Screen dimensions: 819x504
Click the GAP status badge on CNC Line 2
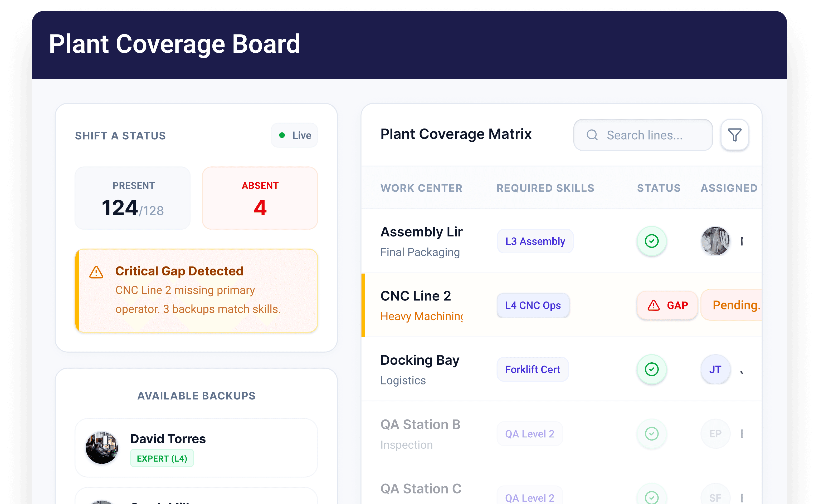click(667, 305)
